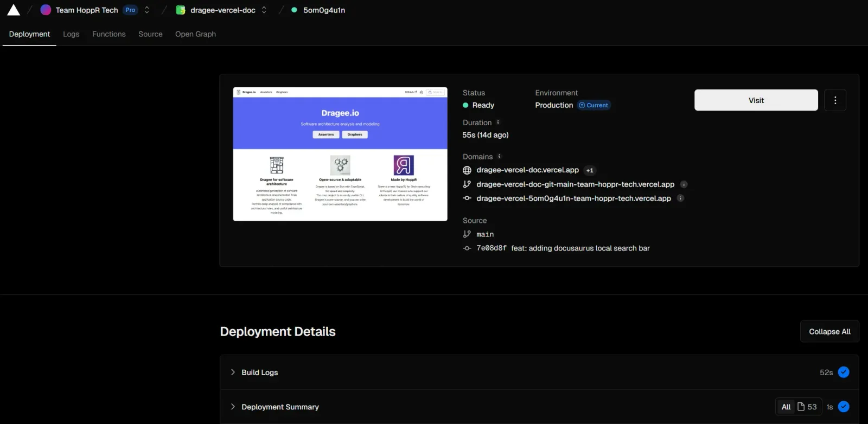The width and height of the screenshot is (868, 424).
Task: Click the info icon beside git-main domain
Action: point(684,184)
